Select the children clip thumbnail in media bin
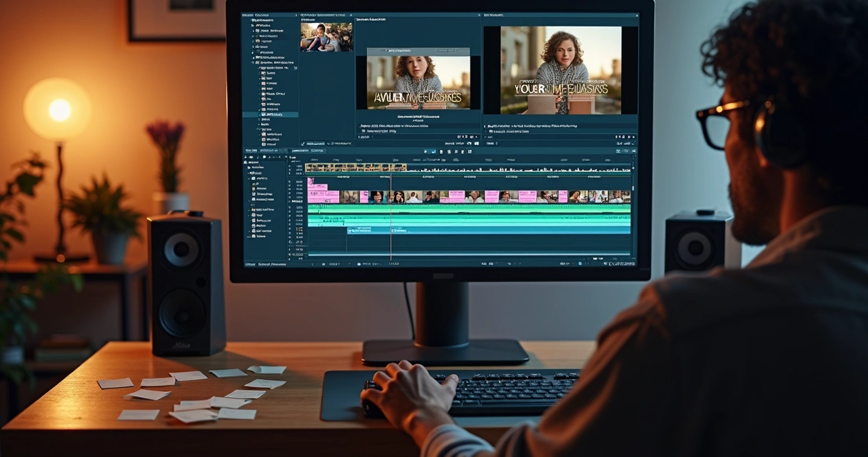The width and height of the screenshot is (868, 457). (x=326, y=36)
